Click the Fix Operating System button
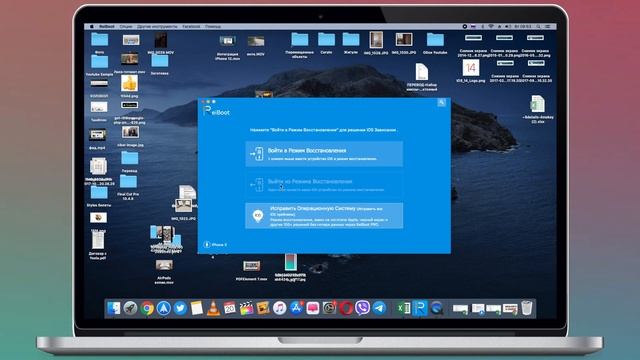 [324, 216]
